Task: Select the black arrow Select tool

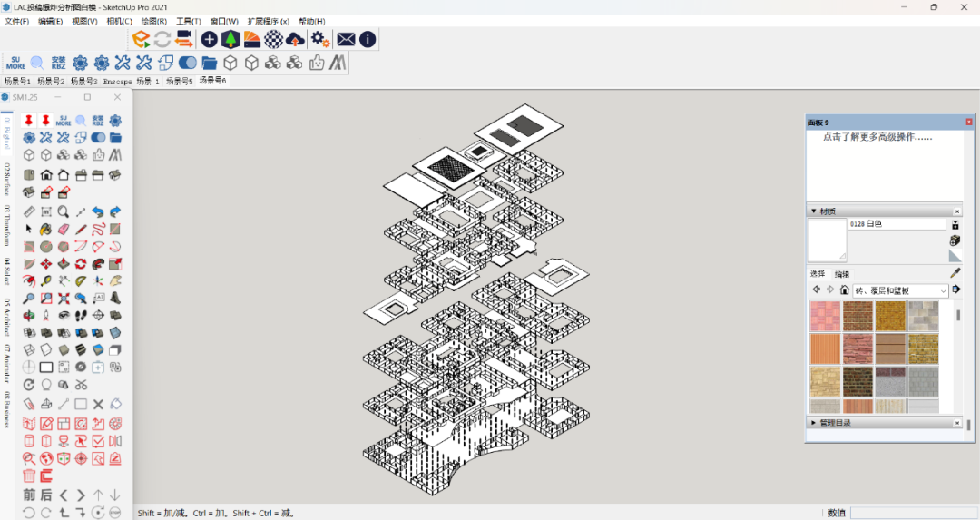Action: (x=29, y=230)
